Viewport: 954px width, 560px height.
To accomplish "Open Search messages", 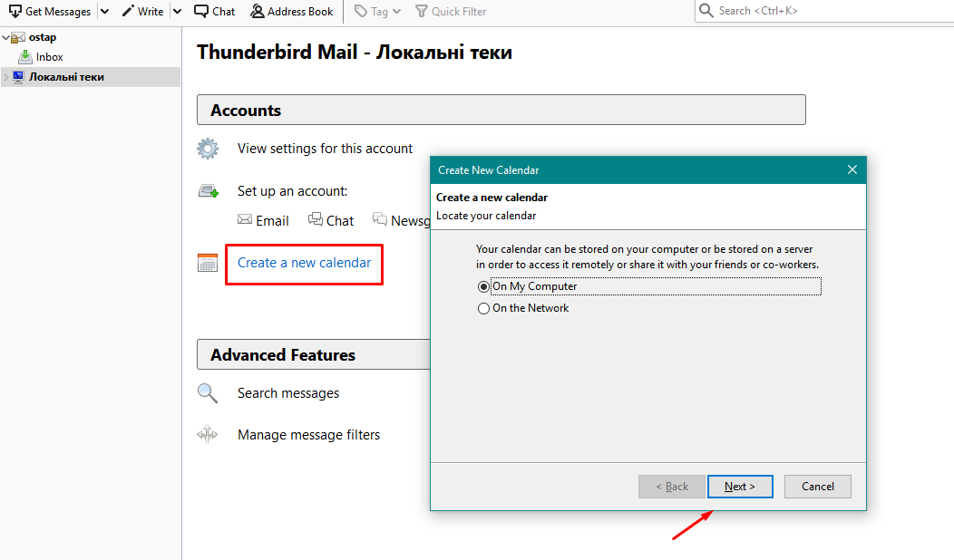I will pyautogui.click(x=288, y=393).
